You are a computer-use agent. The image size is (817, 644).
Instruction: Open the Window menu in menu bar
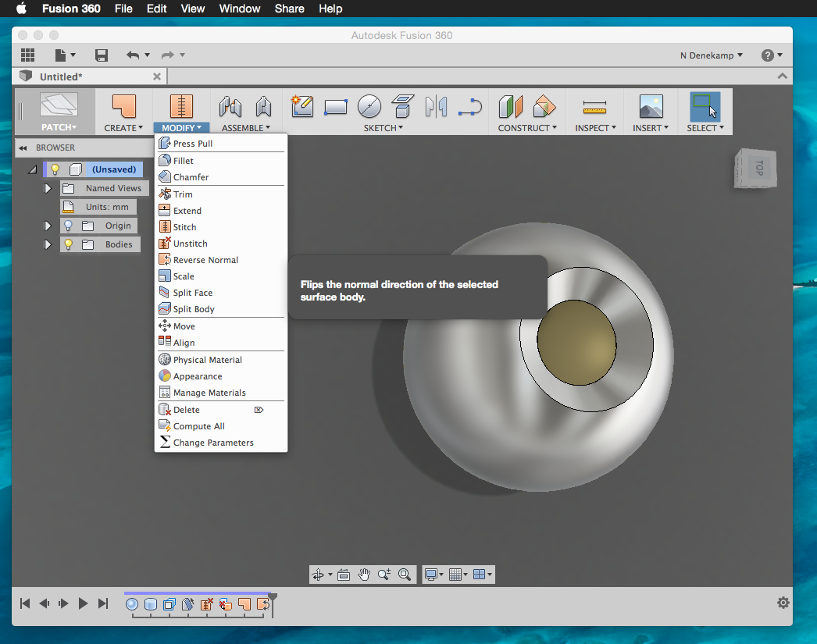239,9
